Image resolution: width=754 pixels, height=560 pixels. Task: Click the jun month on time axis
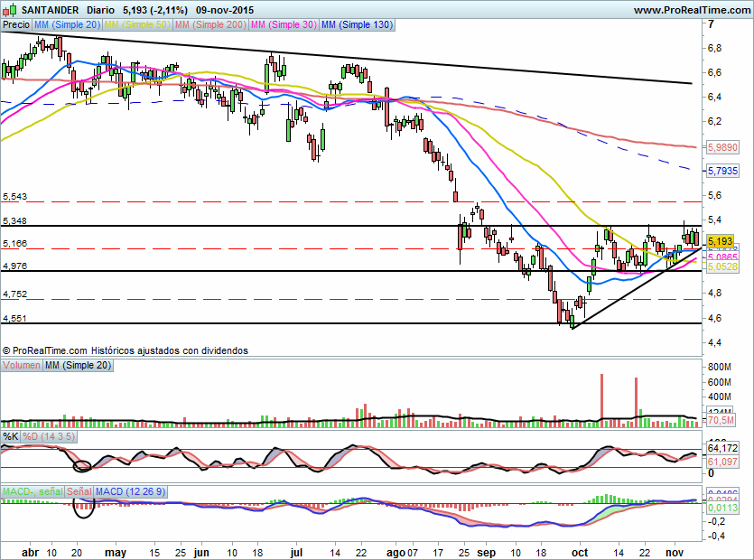(201, 552)
